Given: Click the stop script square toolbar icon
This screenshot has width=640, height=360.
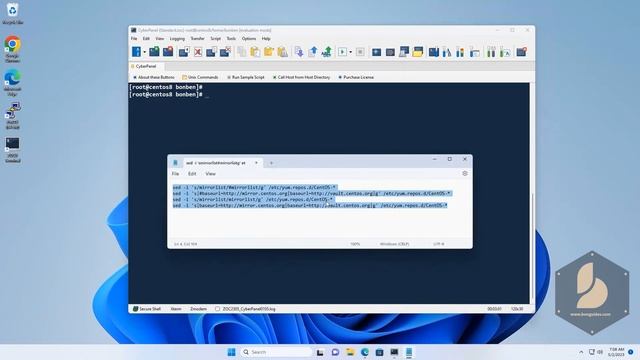Looking at the screenshot, I should pos(360,52).
